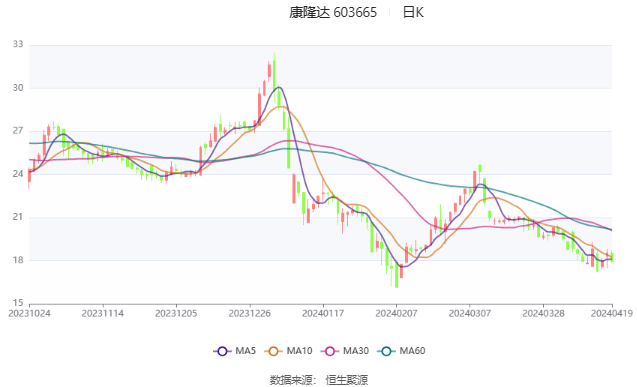
Task: Toggle the MA10 legend series
Action: [288, 351]
